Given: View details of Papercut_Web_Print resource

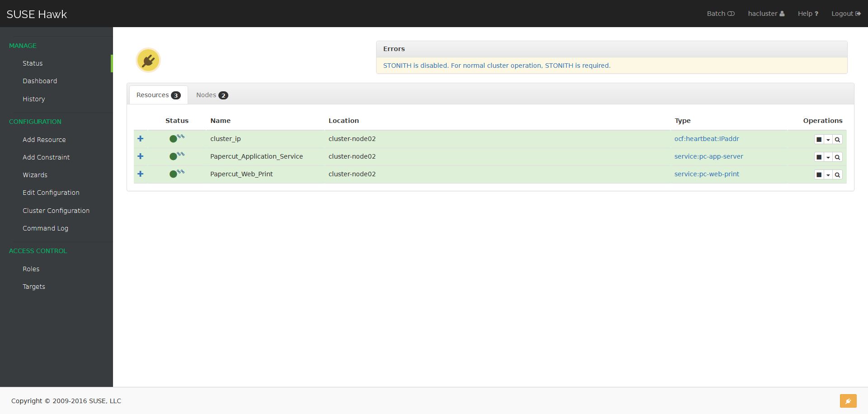Looking at the screenshot, I should pos(837,175).
